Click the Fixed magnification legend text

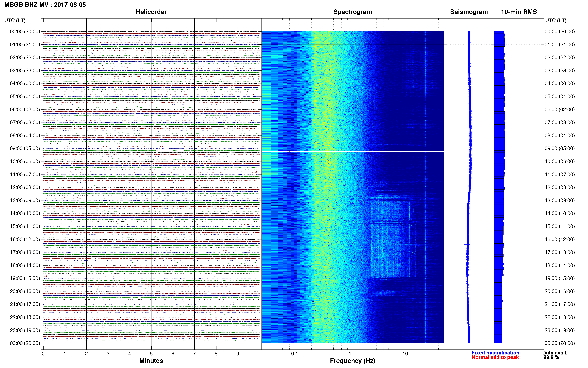pyautogui.click(x=495, y=353)
